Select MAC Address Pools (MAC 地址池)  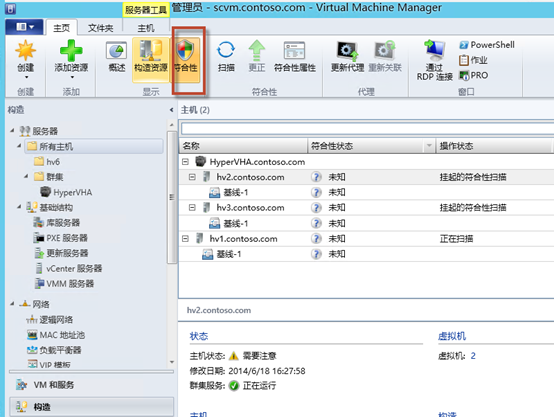[56, 335]
